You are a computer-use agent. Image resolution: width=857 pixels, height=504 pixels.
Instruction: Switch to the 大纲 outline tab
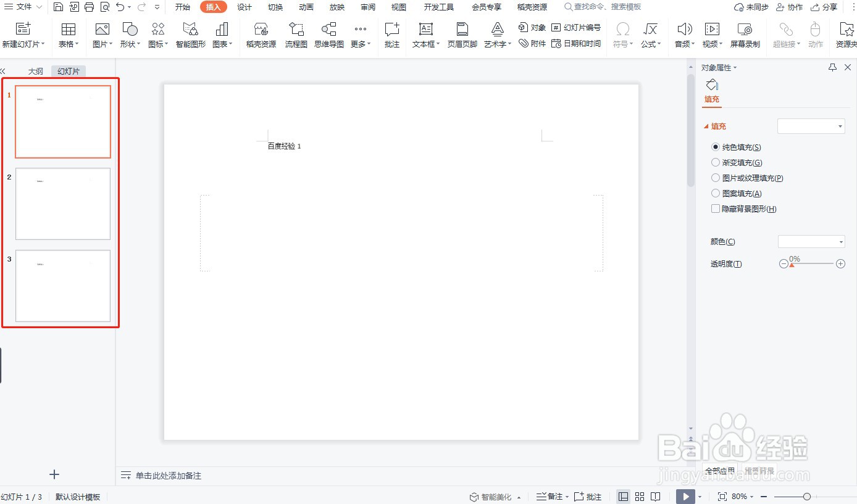point(35,70)
